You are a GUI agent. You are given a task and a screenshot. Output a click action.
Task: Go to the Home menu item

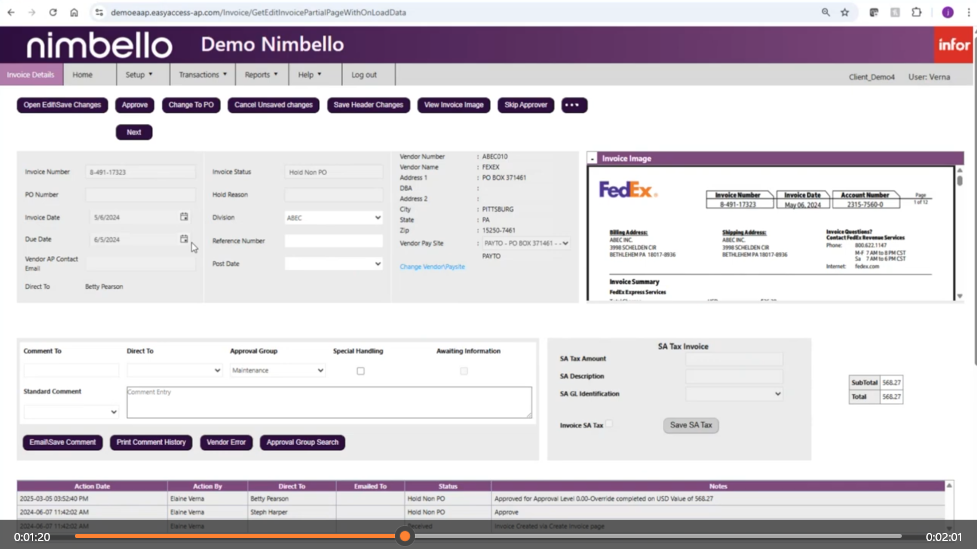[82, 75]
